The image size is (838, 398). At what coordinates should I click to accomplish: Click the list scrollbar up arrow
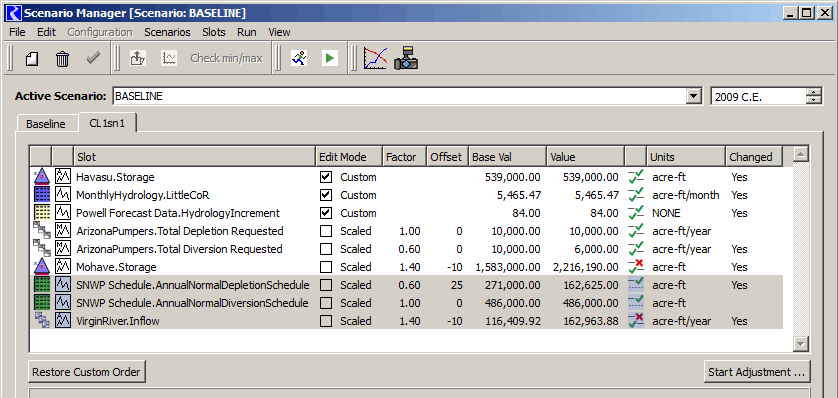pos(800,155)
